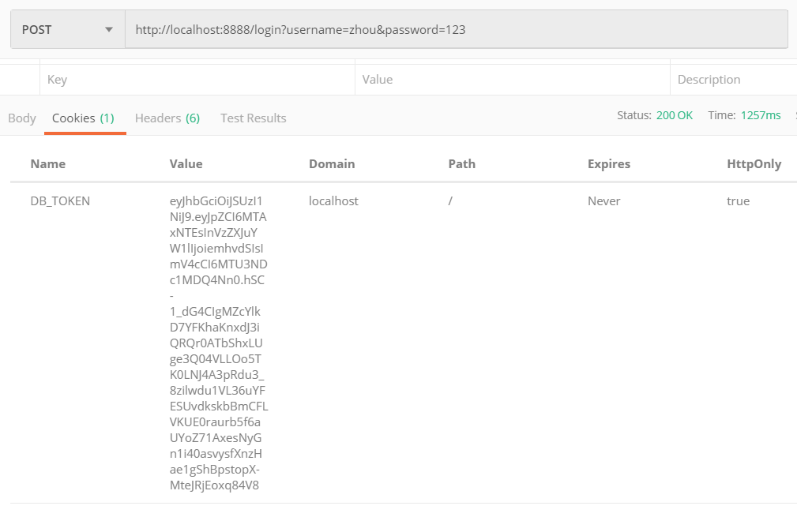Select the DB_TOKEN cookie name
The height and width of the screenshot is (532, 797).
[59, 200]
